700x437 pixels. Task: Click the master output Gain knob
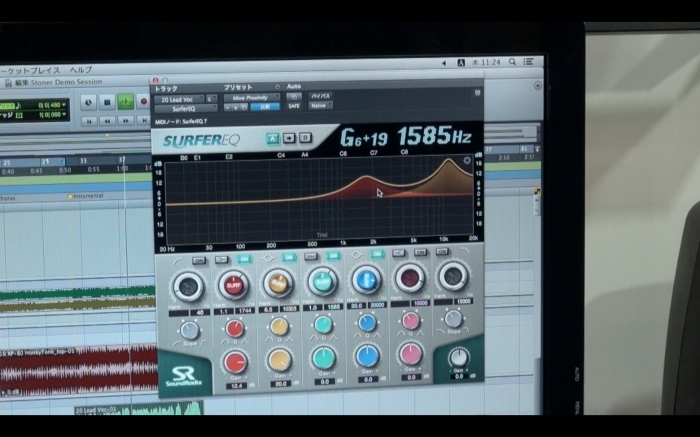[458, 358]
